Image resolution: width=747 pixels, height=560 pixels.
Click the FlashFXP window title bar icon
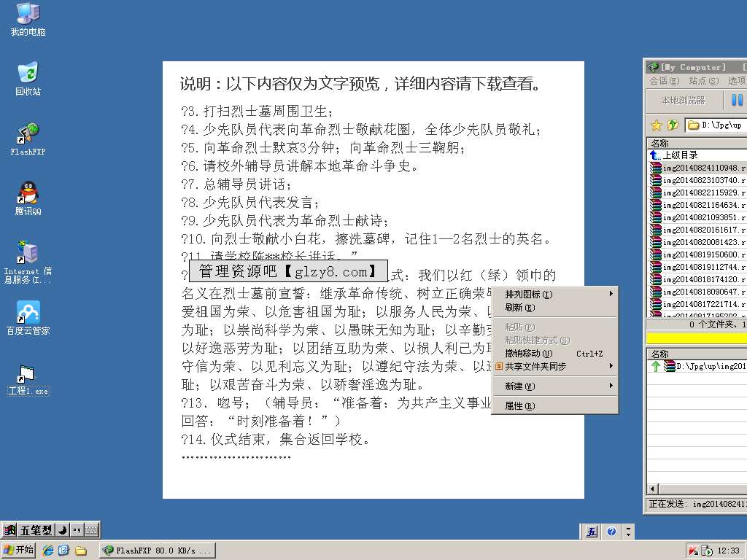click(653, 67)
